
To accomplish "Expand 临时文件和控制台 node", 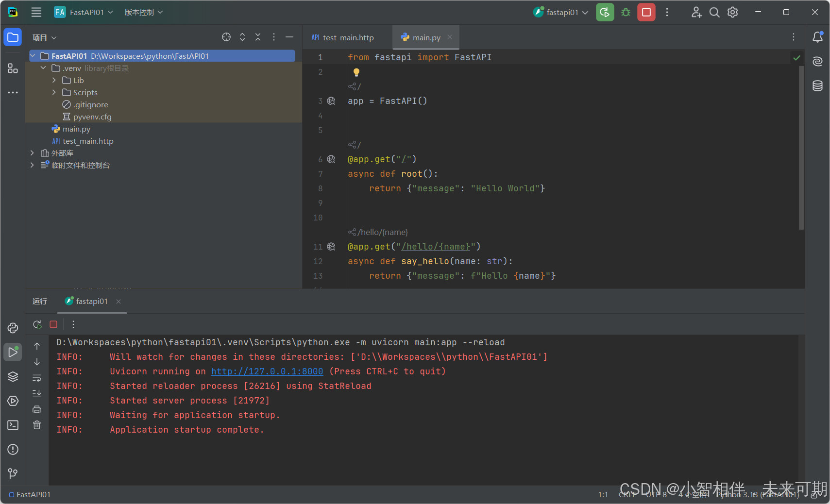I will (x=33, y=165).
